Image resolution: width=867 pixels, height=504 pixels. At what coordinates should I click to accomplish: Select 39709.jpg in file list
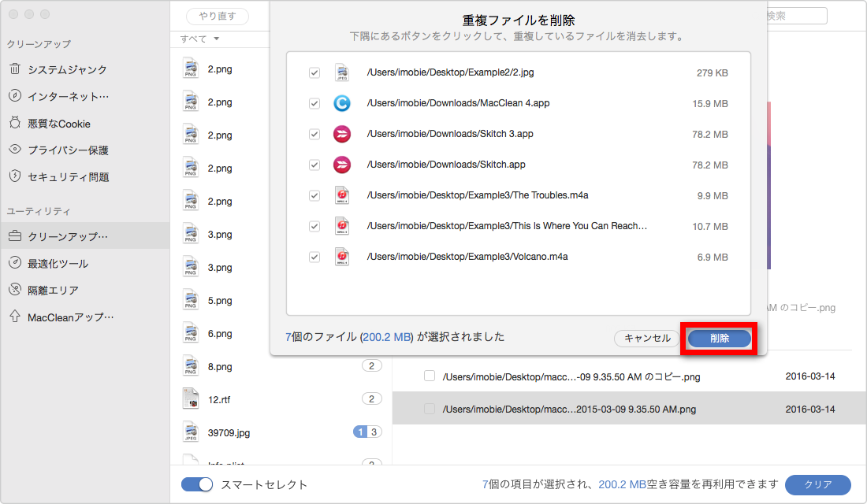point(281,432)
